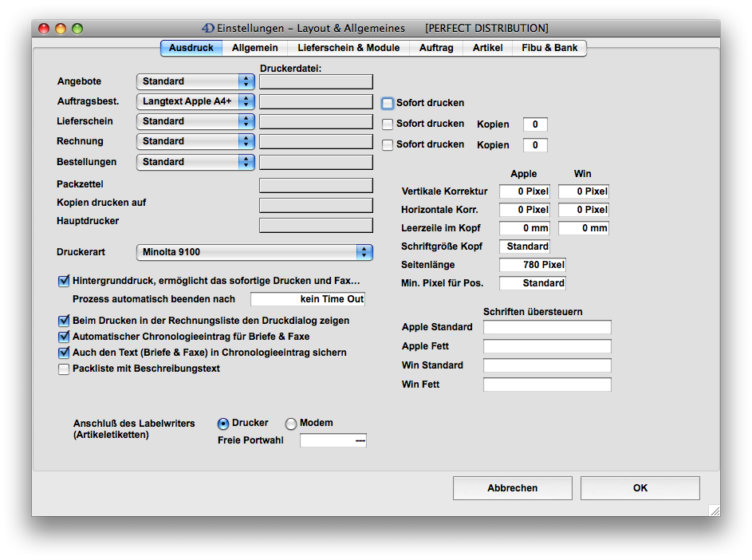
Task: Enable Packliste mit Beschreibungstext
Action: coord(64,369)
